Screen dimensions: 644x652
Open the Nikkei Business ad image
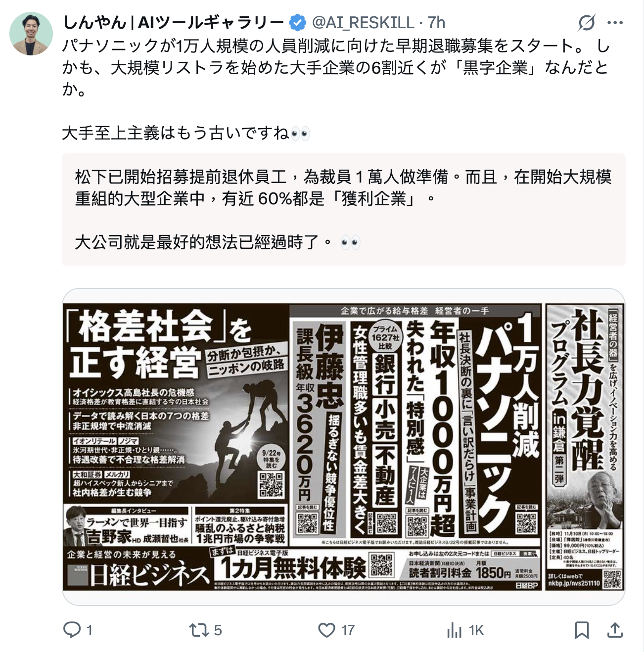point(344,447)
